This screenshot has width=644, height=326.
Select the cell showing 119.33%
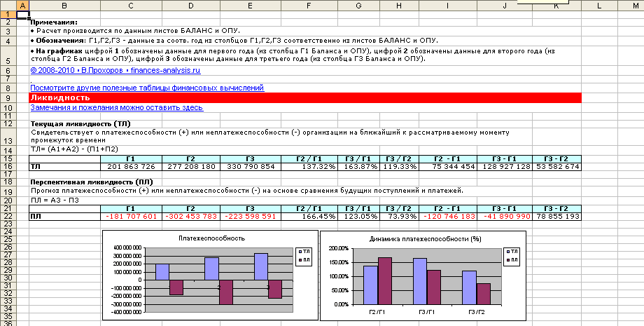pos(400,166)
